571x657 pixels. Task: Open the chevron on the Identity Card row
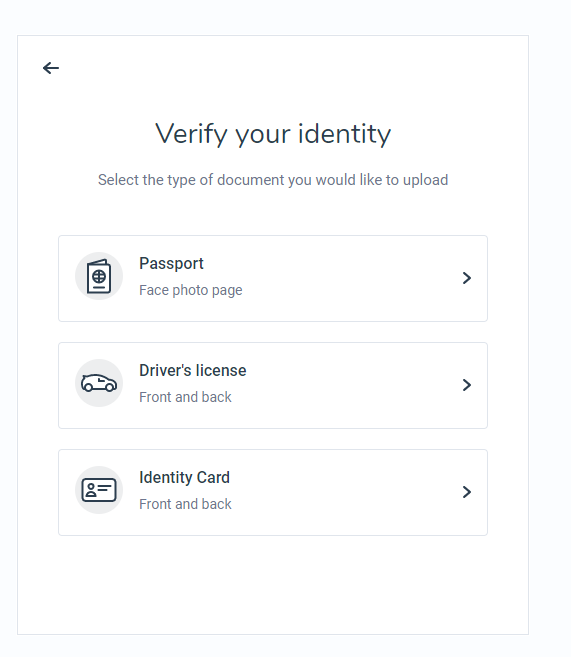pyautogui.click(x=467, y=492)
